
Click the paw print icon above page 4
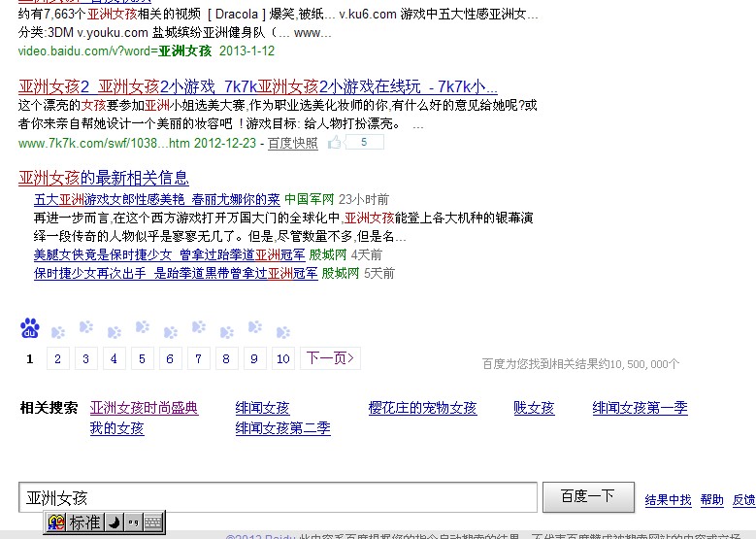pos(115,332)
